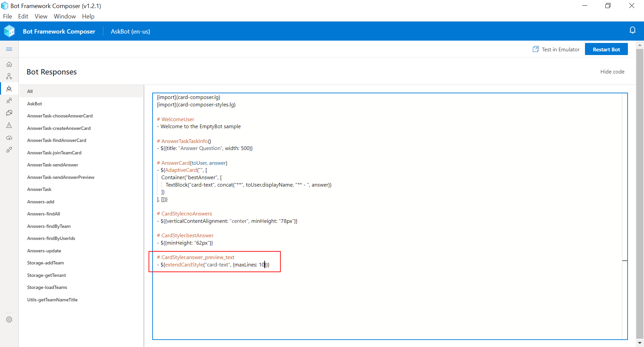
Task: Open Settings via the gear icon
Action: point(9,319)
